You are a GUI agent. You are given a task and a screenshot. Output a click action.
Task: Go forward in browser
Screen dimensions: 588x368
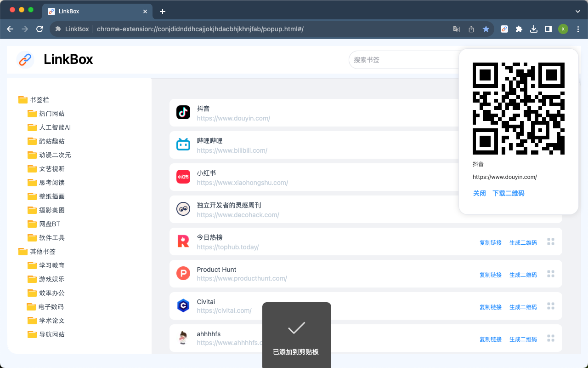point(25,29)
